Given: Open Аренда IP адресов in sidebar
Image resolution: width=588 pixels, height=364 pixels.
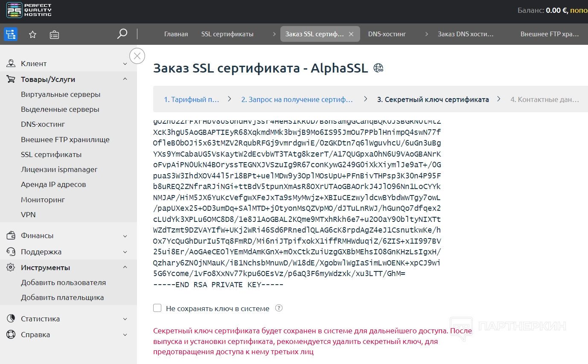Looking at the screenshot, I should pos(53,184).
